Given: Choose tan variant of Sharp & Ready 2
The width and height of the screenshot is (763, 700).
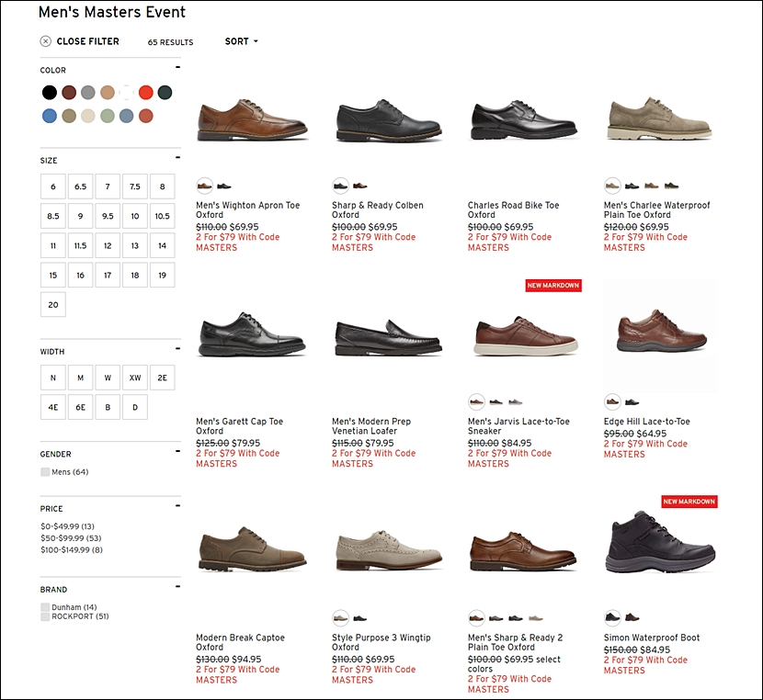Looking at the screenshot, I should coord(536,618).
